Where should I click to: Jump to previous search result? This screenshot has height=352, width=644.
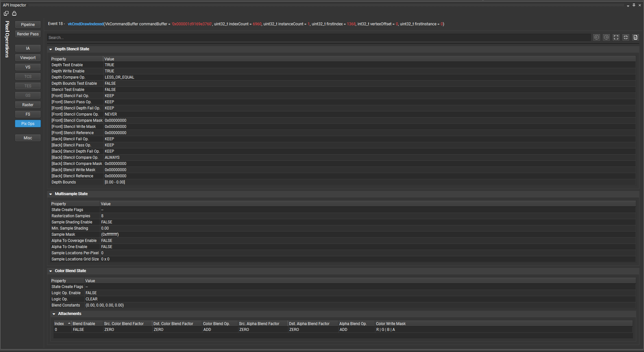pos(596,37)
